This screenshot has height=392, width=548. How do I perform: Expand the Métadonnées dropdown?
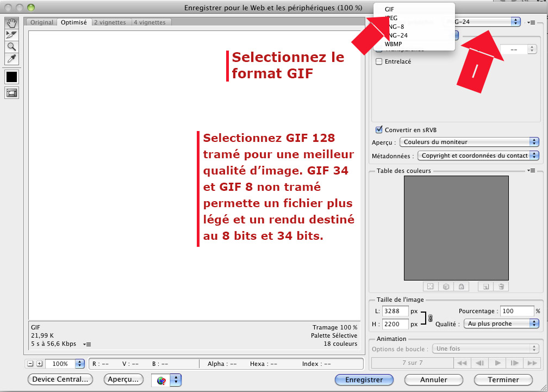coord(478,155)
